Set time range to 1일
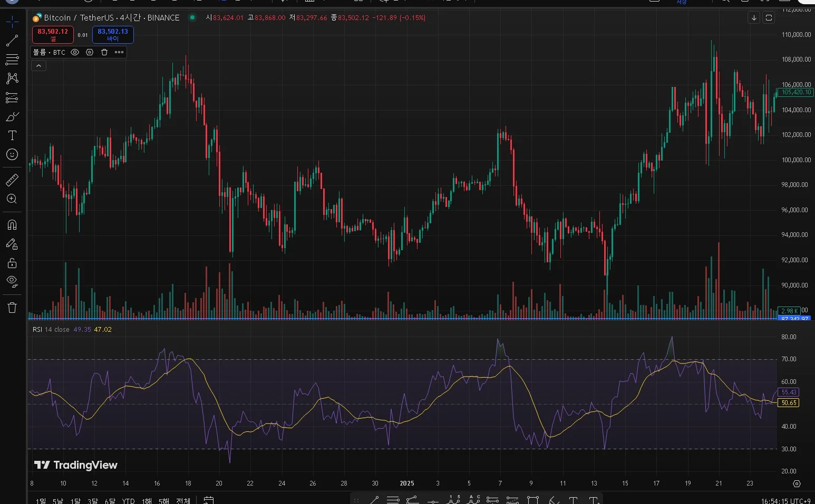815x504 pixels. point(41,500)
